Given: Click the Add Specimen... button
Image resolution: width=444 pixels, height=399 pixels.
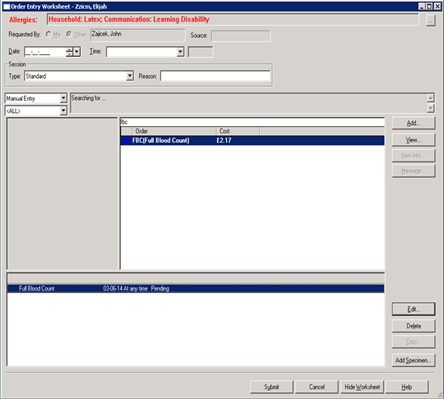Looking at the screenshot, I should [x=413, y=360].
